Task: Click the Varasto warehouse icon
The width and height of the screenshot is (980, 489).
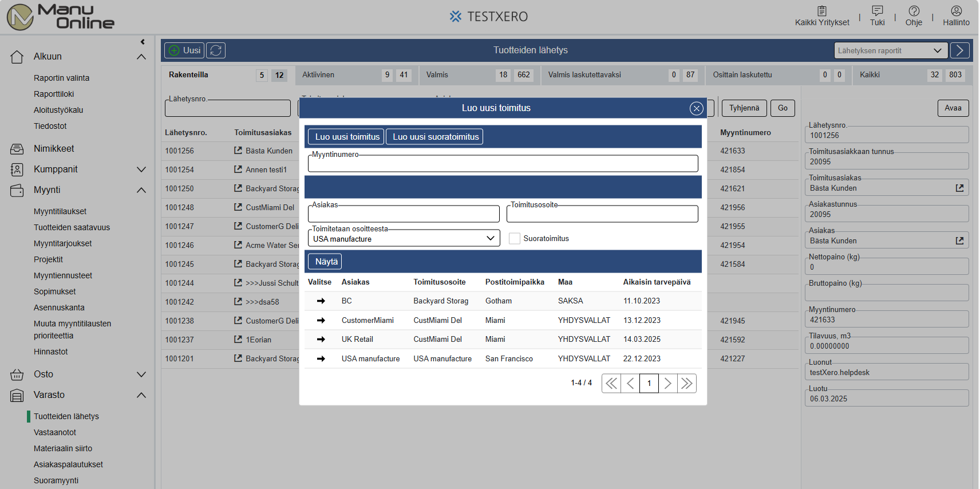Action: click(17, 395)
